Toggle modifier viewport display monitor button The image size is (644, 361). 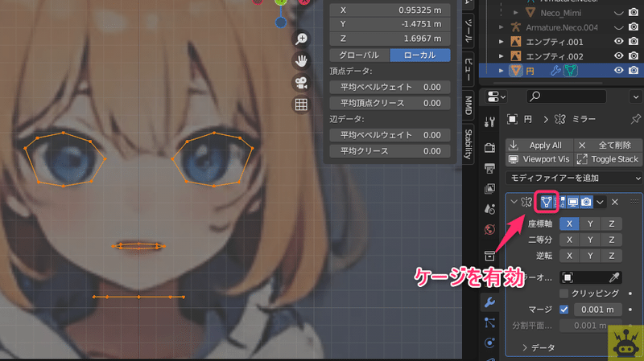pos(573,202)
